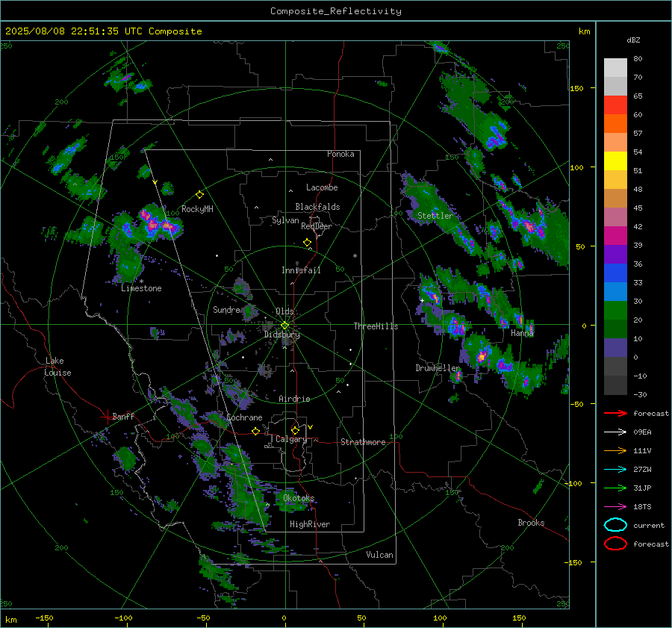Click the yellow diamond marker under Cochrane
This screenshot has width=672, height=628.
[x=255, y=431]
